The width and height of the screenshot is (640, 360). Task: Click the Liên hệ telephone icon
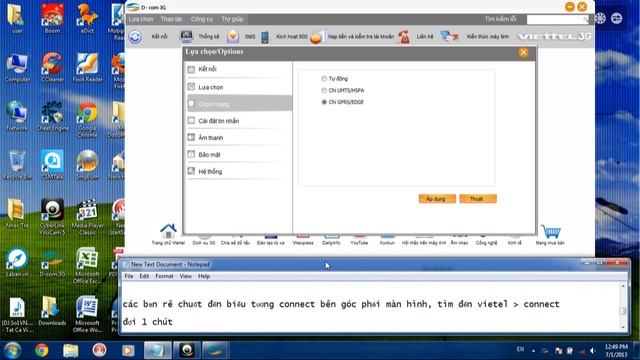tap(404, 37)
